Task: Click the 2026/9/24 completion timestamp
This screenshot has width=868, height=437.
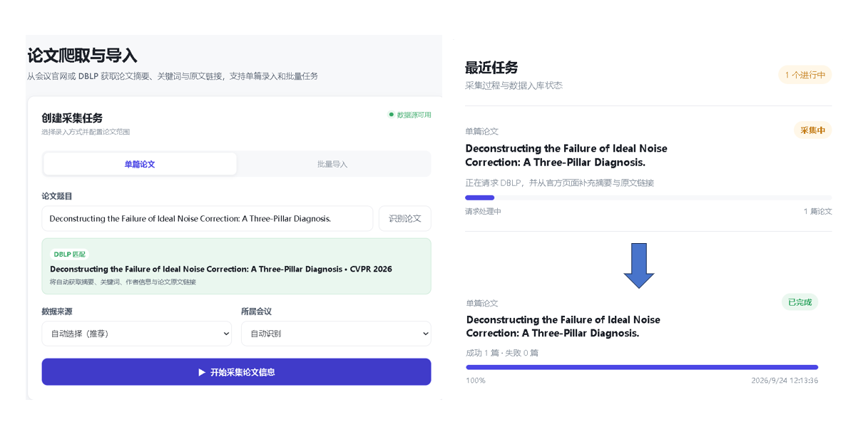Action: pyautogui.click(x=785, y=381)
